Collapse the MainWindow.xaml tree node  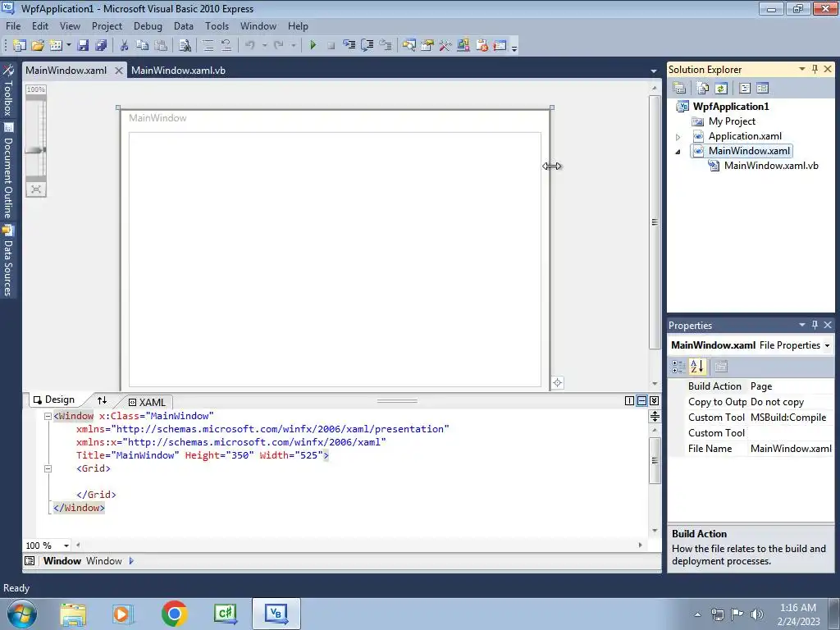678,152
